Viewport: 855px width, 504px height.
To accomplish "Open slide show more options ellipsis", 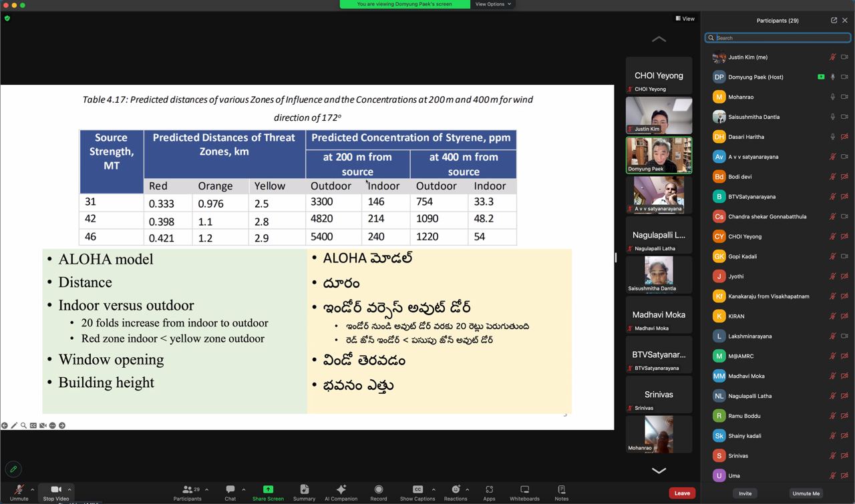I will tap(52, 425).
